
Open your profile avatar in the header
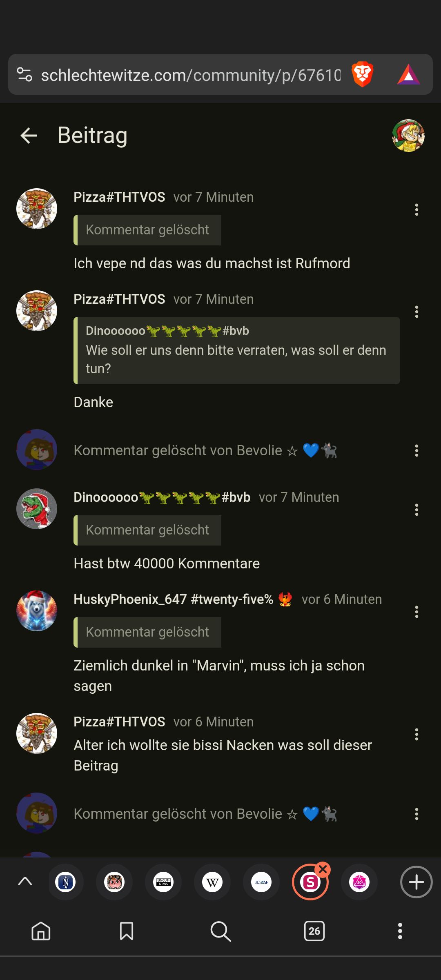pyautogui.click(x=408, y=136)
